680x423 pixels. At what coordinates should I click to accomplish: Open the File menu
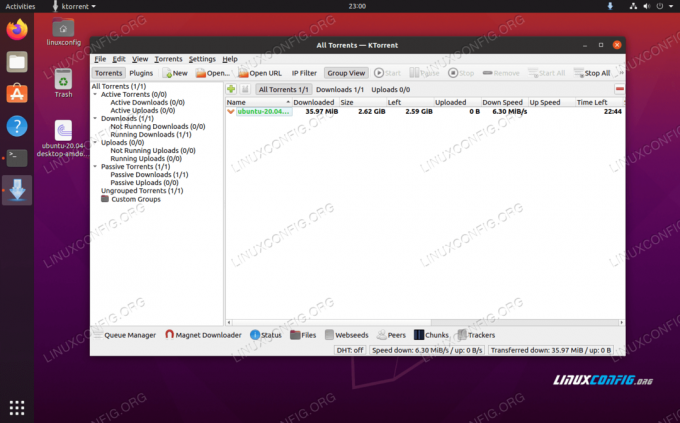(x=100, y=59)
